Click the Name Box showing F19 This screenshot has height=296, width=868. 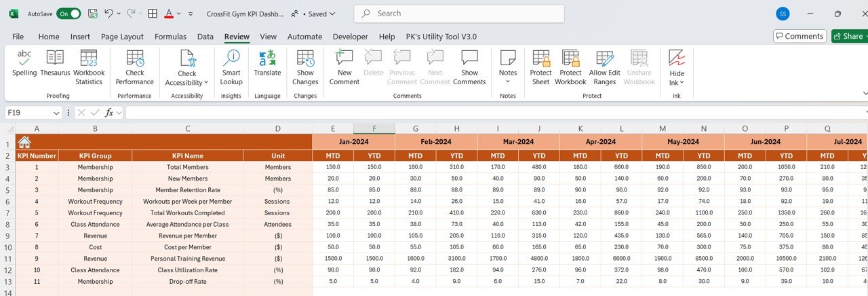28,113
